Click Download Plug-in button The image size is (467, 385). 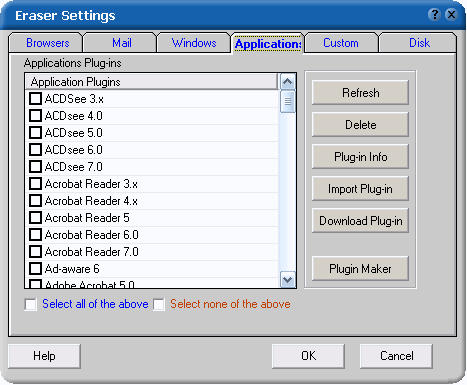[x=360, y=221]
